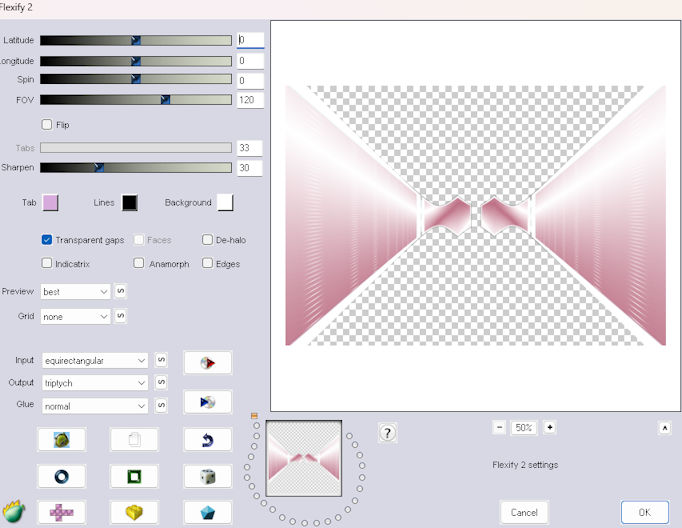Click the undo arrow button
682x528 pixels.
[207, 440]
